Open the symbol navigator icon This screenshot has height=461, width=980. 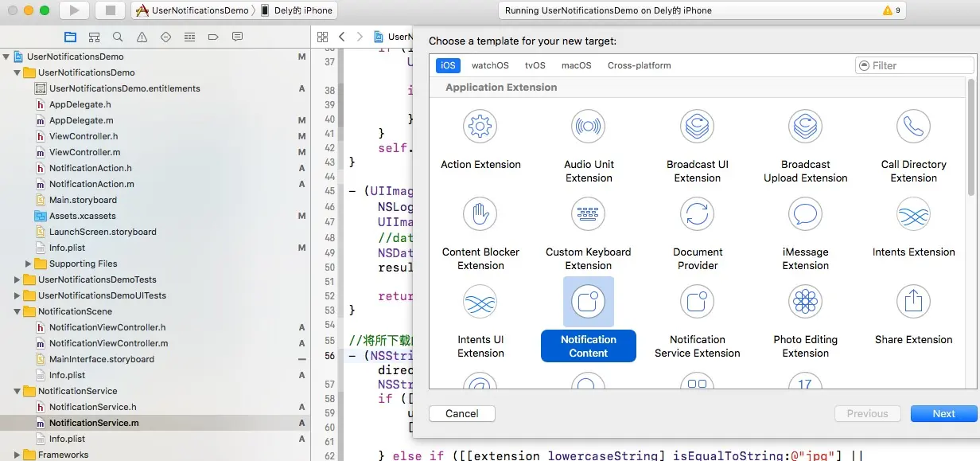click(x=94, y=37)
